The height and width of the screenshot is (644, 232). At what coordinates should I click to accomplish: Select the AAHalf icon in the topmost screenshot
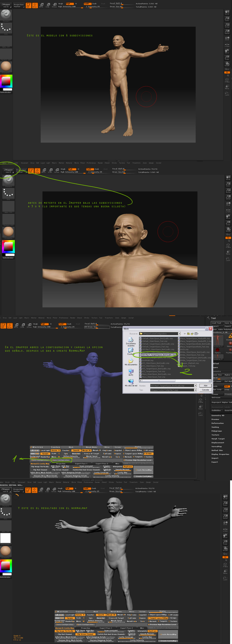click(227, 32)
